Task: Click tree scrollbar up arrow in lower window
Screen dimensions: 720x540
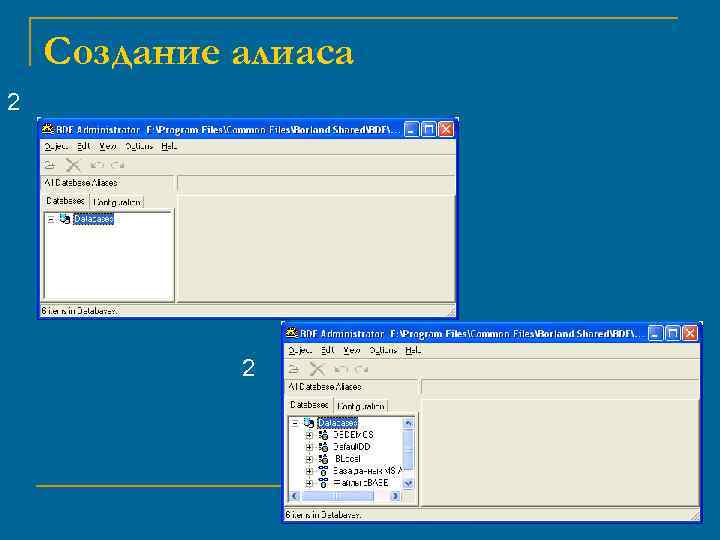Action: (x=408, y=423)
